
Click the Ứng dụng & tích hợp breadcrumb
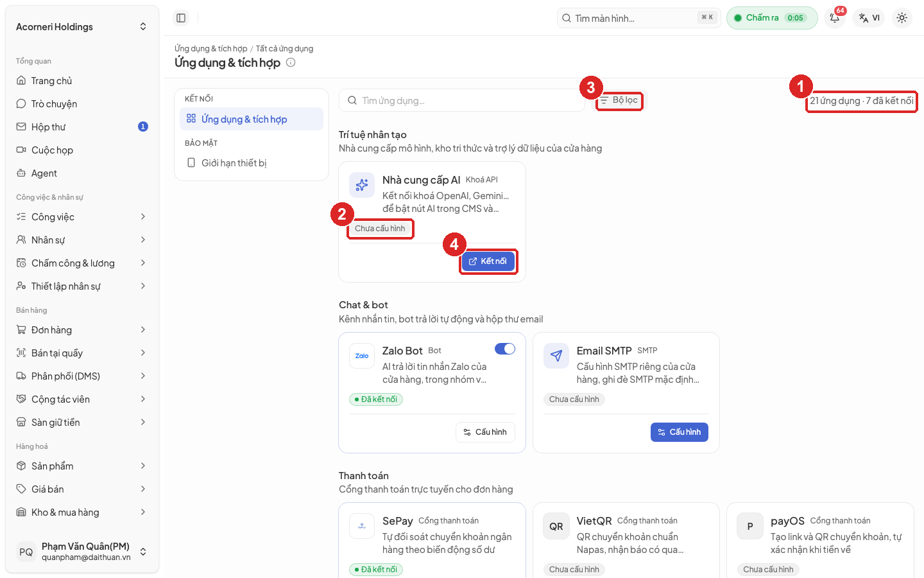tap(210, 49)
